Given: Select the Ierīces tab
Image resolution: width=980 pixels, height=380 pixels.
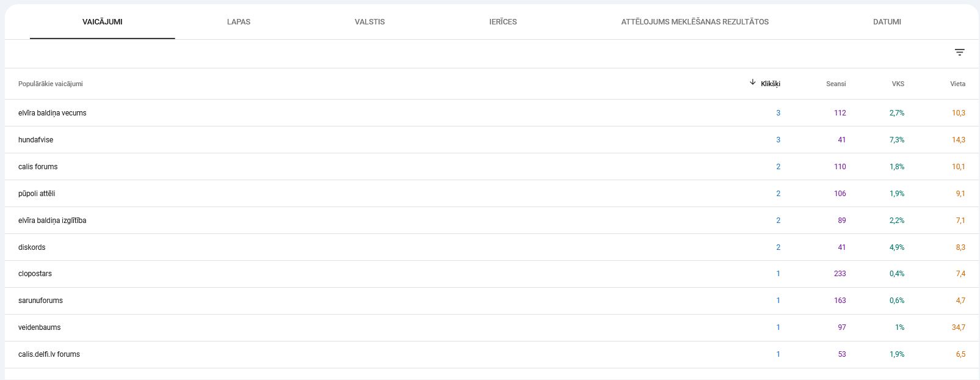Looking at the screenshot, I should (503, 22).
